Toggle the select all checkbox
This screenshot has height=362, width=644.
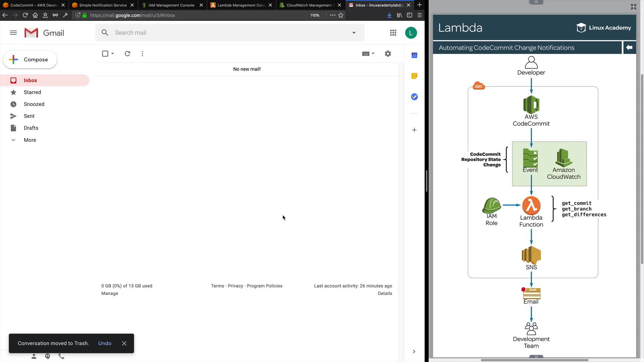coord(105,54)
